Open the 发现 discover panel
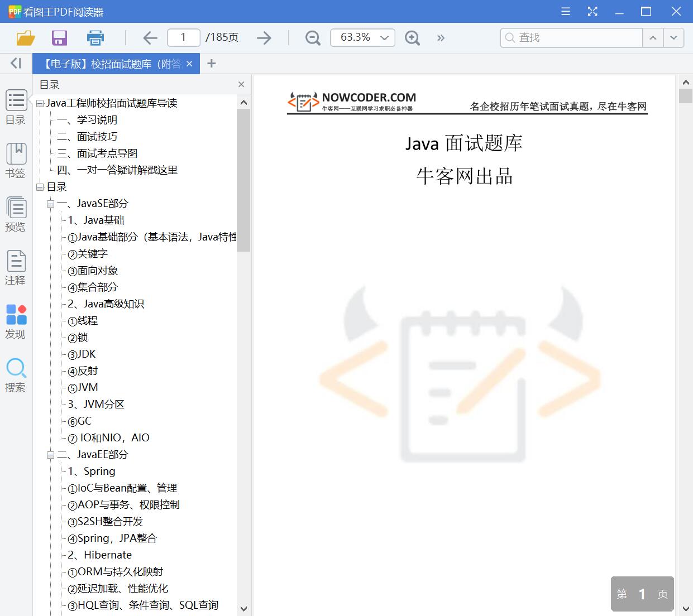Image resolution: width=693 pixels, height=616 pixels. [16, 321]
